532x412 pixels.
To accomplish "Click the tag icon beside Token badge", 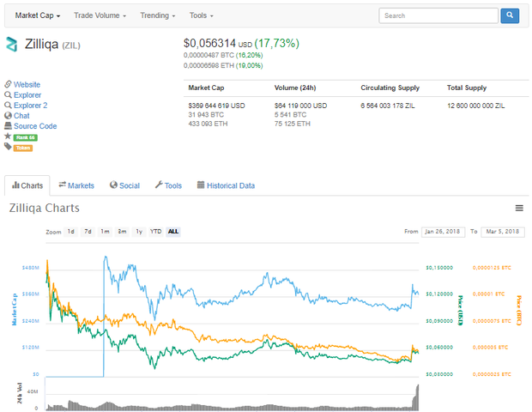I will (8, 146).
